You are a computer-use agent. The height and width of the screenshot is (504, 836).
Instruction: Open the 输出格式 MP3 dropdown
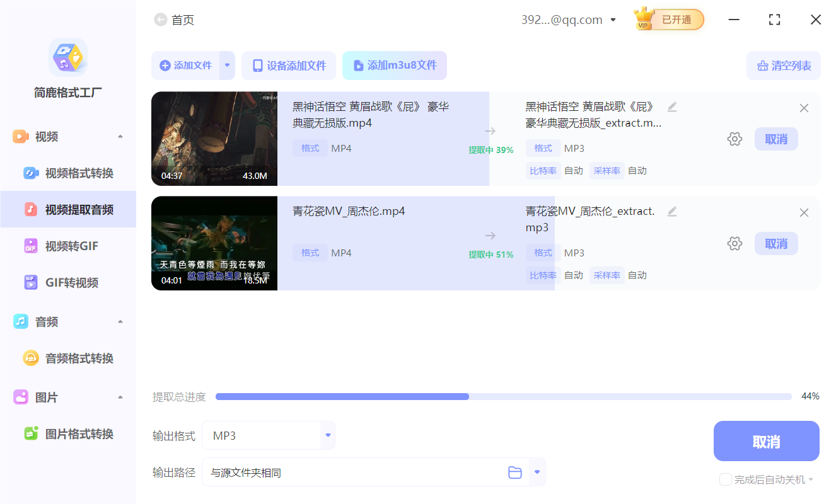[x=327, y=435]
